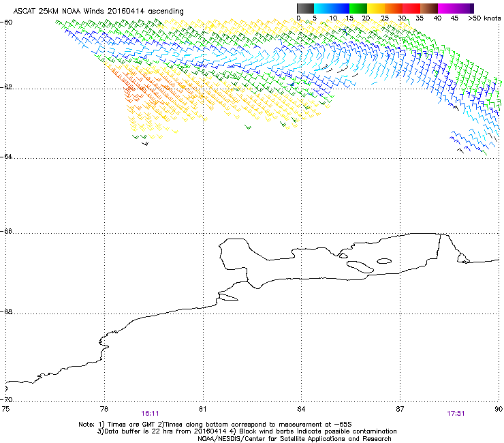Click the latitude label '-62'

6,87
